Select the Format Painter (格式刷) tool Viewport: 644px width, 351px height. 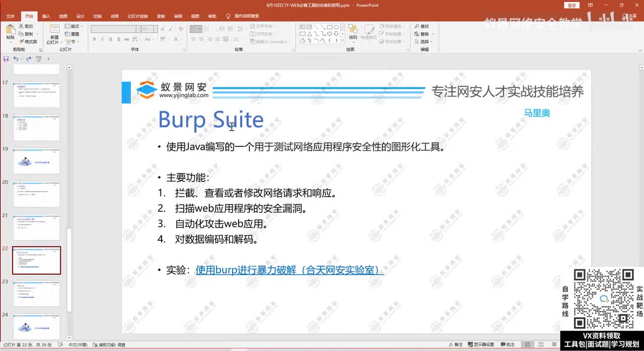(x=28, y=42)
